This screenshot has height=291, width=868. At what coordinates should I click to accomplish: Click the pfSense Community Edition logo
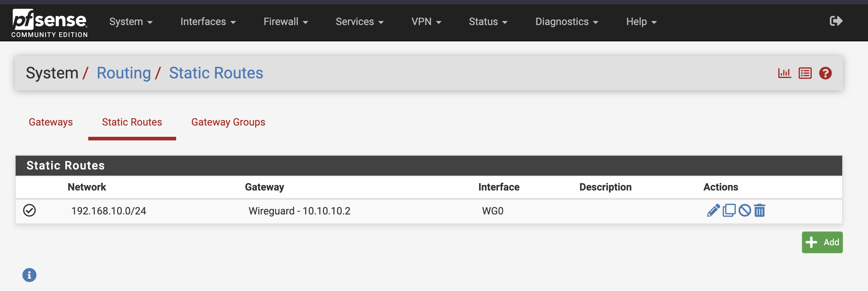pos(50,23)
